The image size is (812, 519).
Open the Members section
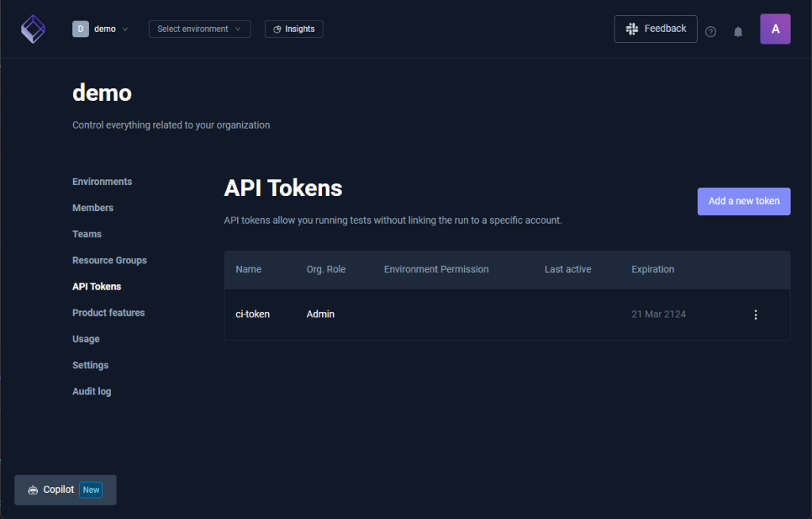[93, 208]
